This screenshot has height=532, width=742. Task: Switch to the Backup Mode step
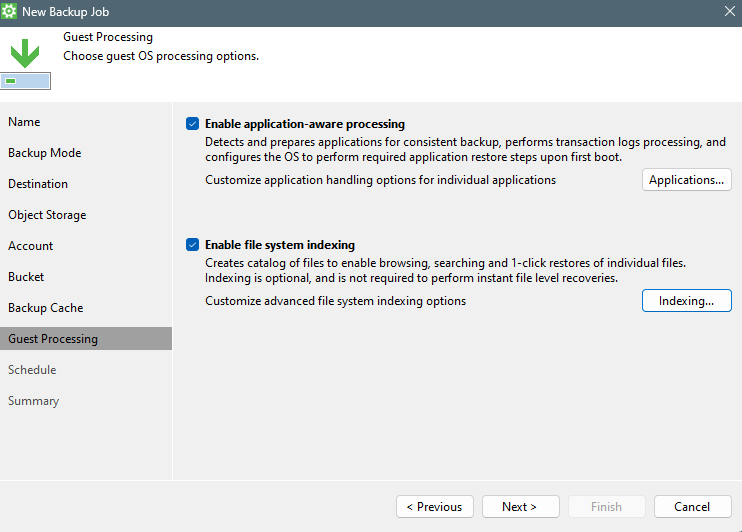click(45, 153)
